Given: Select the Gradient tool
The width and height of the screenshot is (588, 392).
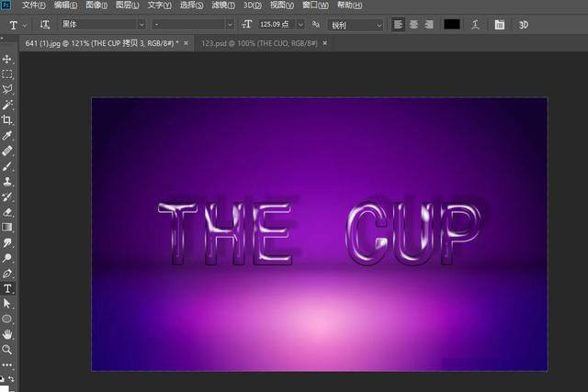Looking at the screenshot, I should point(7,227).
